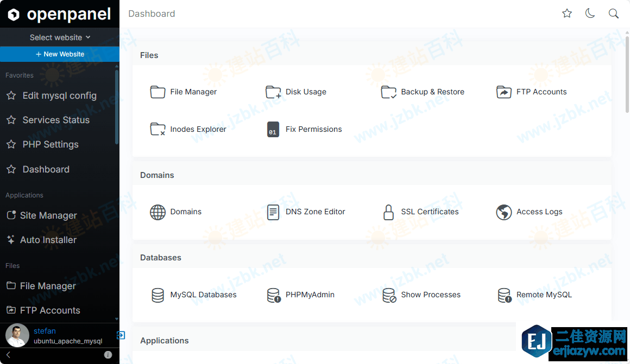View the Access Logs
The height and width of the screenshot is (364, 630).
pos(539,212)
